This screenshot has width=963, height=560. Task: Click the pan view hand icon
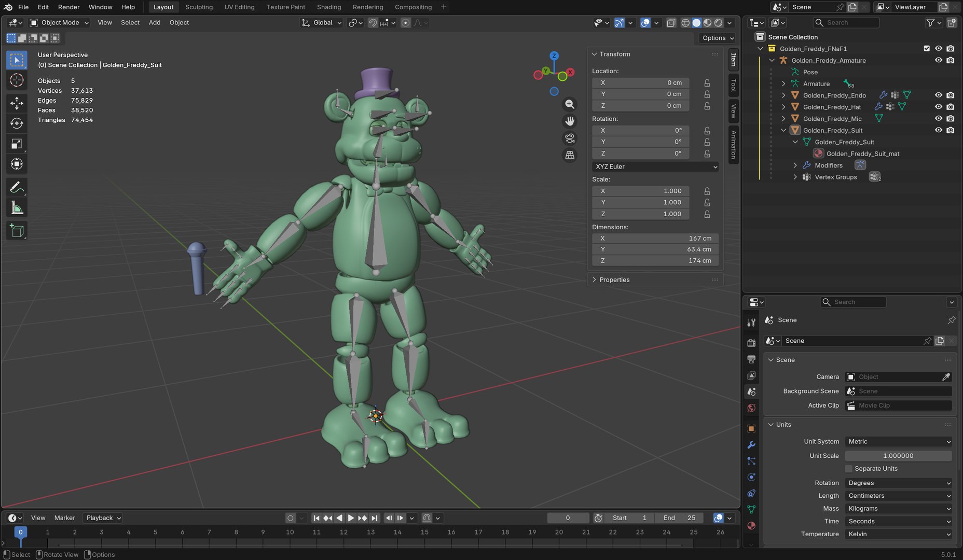(x=570, y=121)
